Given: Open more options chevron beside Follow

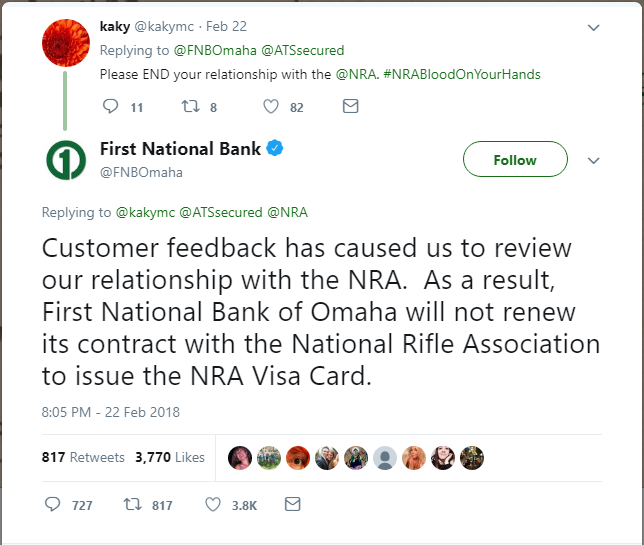Looking at the screenshot, I should [x=594, y=160].
